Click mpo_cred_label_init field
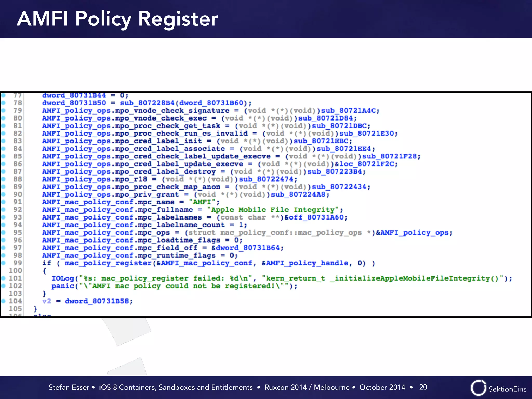Screen dimensions: 532x399 [x=158, y=141]
